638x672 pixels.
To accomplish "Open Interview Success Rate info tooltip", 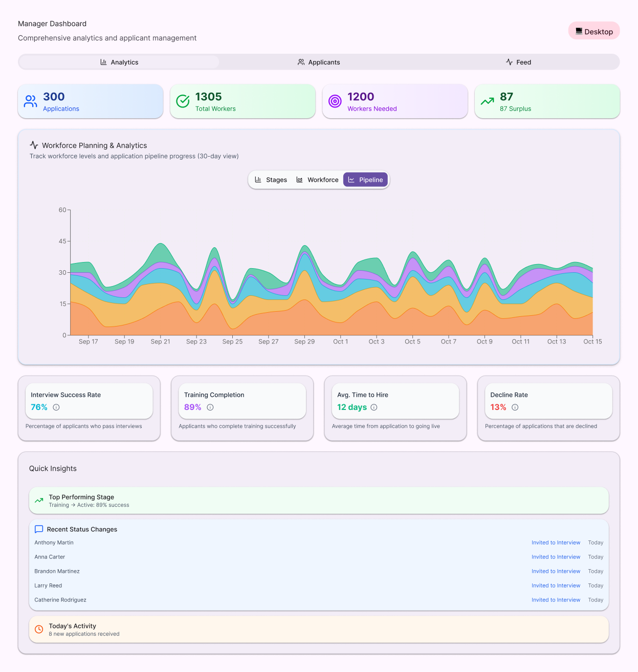I will 56,407.
